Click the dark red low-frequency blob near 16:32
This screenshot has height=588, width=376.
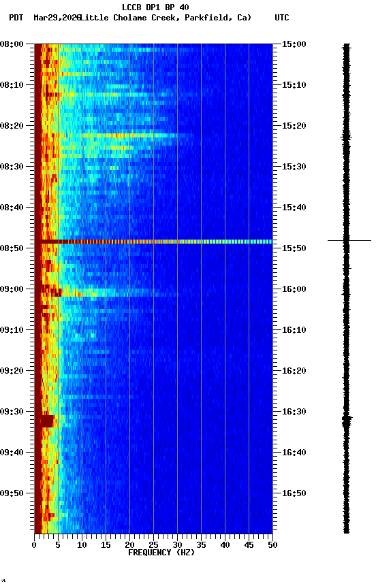pyautogui.click(x=47, y=421)
